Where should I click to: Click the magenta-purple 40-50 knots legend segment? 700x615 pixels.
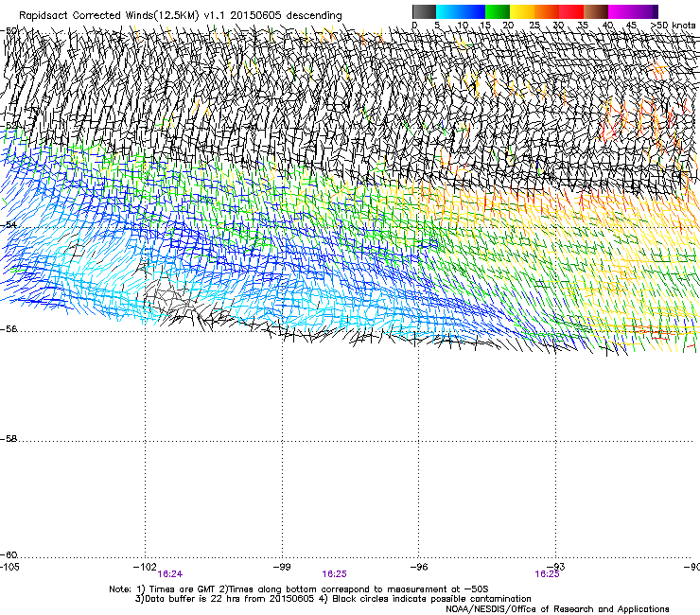(633, 11)
